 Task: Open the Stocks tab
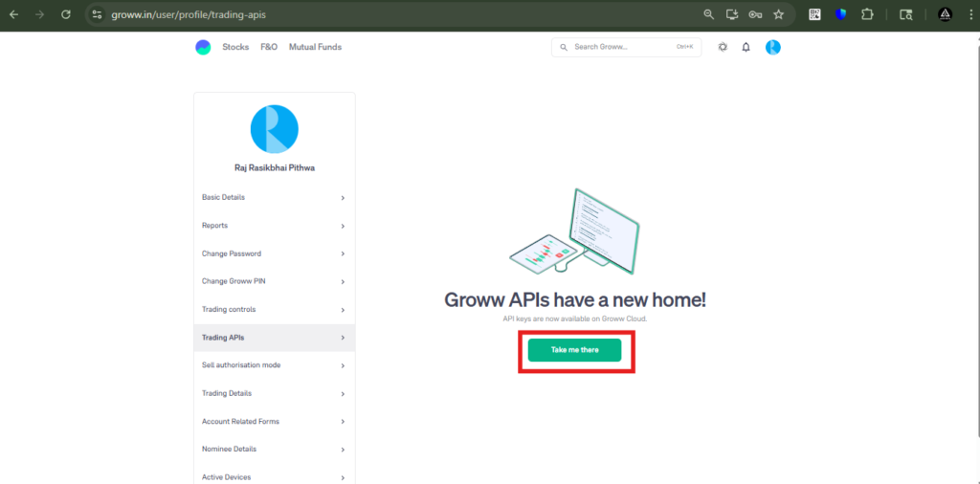coord(235,47)
